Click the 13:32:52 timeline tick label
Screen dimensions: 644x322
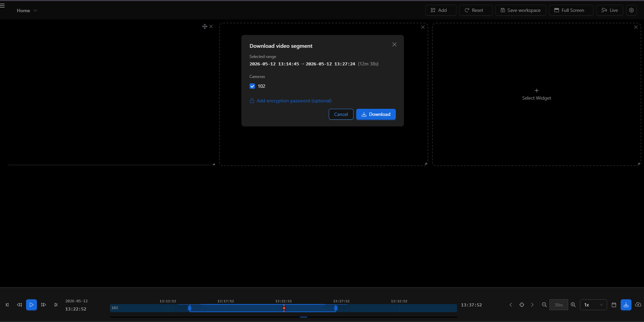click(x=399, y=301)
